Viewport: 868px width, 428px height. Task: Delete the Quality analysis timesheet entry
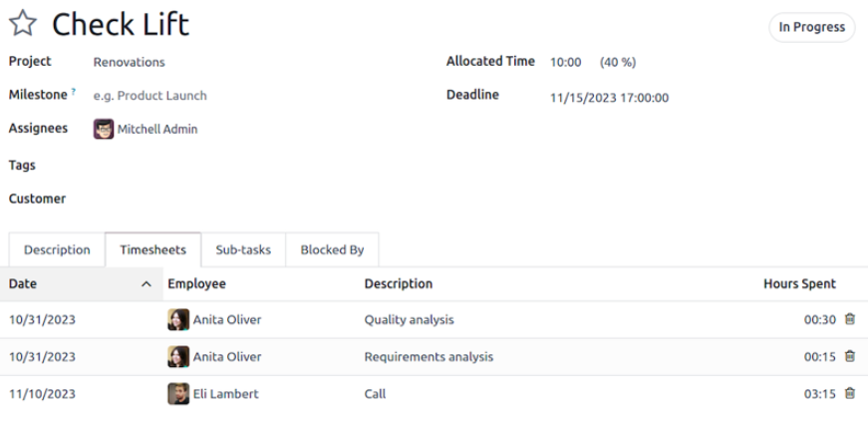point(850,319)
